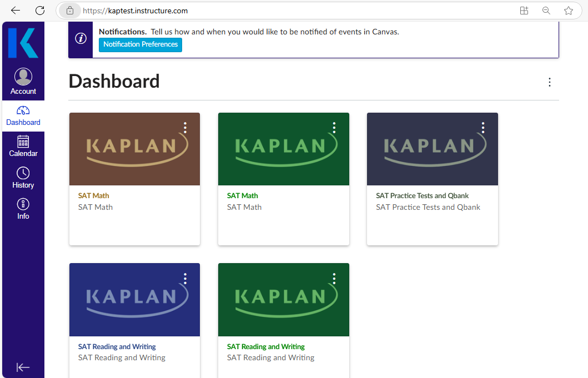Viewport: 588px width, 378px height.
Task: Click the gray subtitle under green SAT Math
Action: pyautogui.click(x=244, y=207)
